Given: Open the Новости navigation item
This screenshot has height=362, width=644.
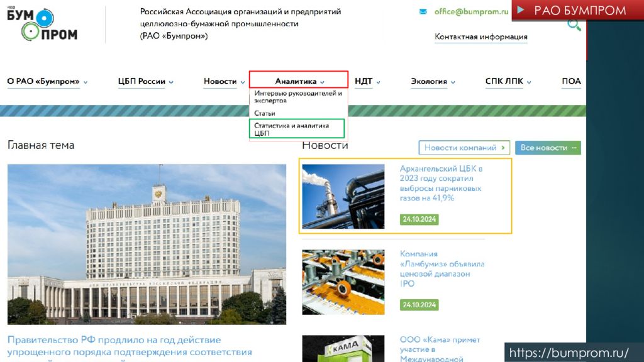Looking at the screenshot, I should coord(220,81).
